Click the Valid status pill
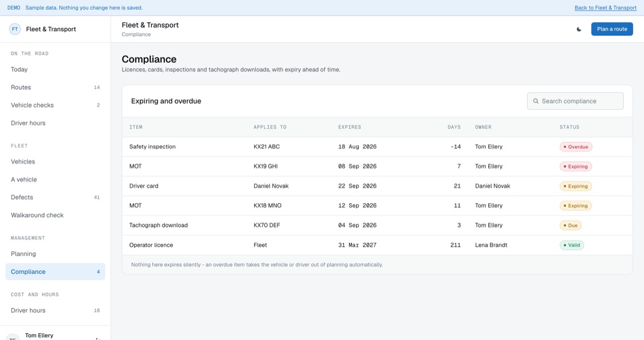The width and height of the screenshot is (644, 340). point(572,245)
